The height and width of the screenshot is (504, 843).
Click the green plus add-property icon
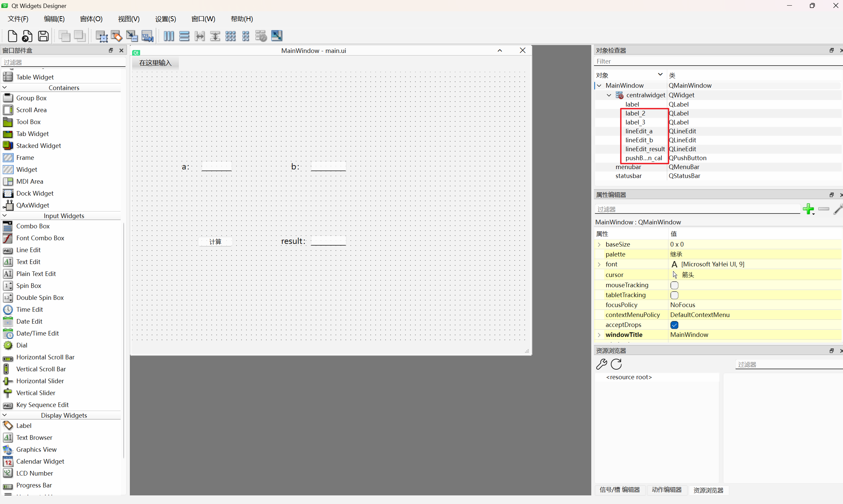[x=808, y=209]
